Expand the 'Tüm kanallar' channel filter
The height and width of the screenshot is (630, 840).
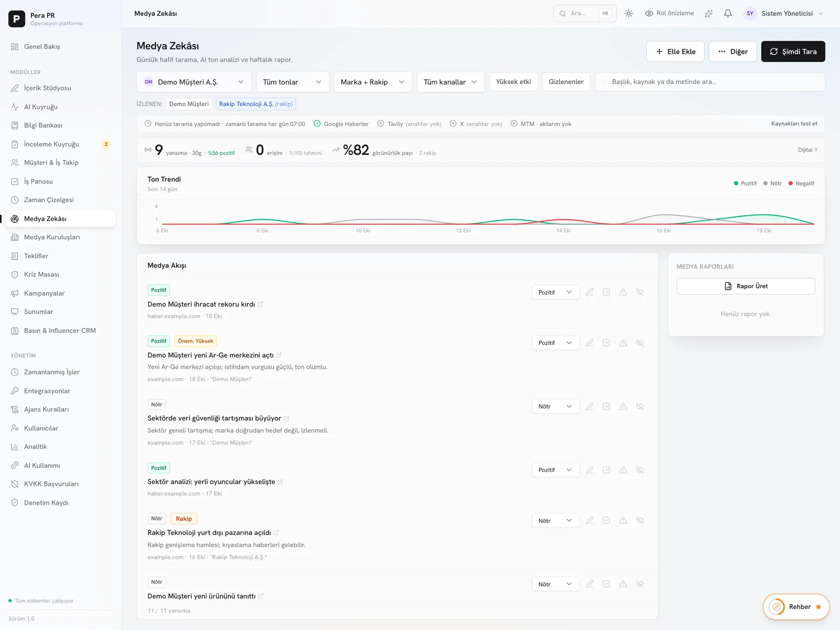pos(450,82)
